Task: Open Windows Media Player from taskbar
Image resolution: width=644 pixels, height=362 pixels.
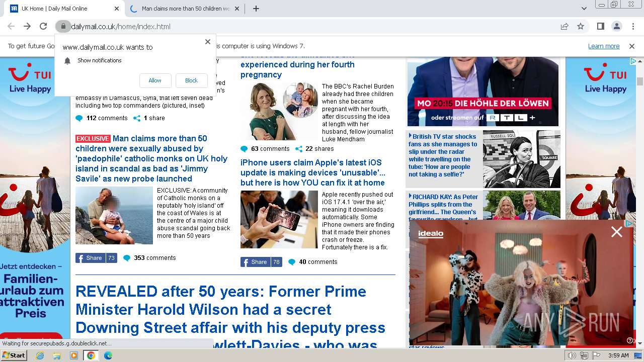Action: [74, 355]
